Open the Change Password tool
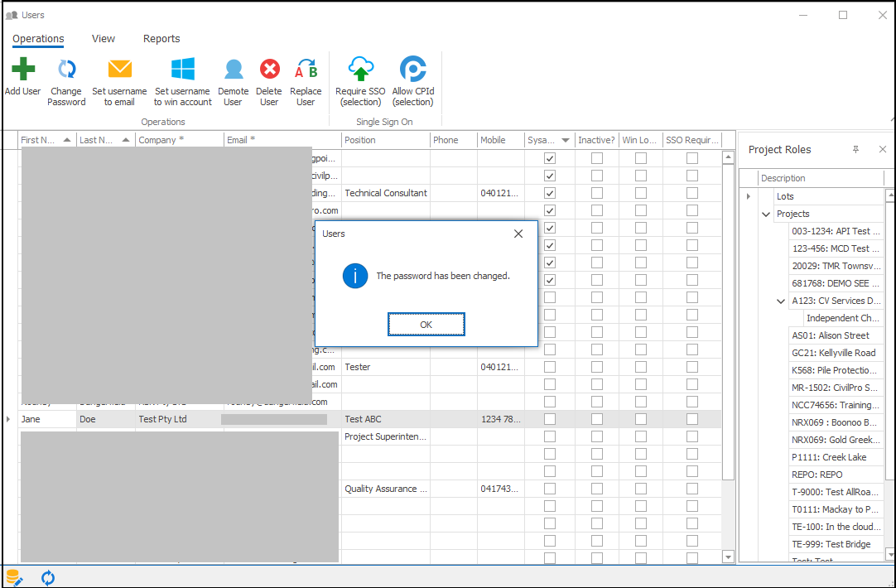Screen dimensions: 896x588 66,70
